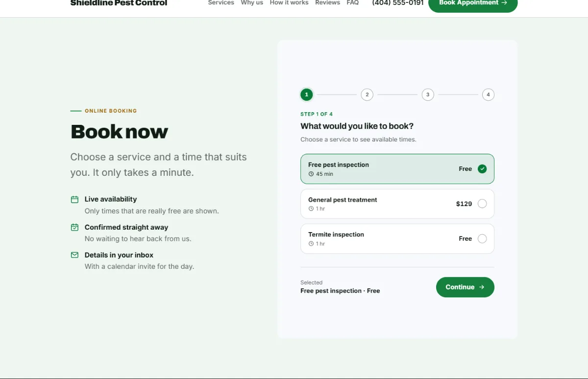Click the arrow icon on Continue button
The image size is (588, 379).
(x=482, y=287)
